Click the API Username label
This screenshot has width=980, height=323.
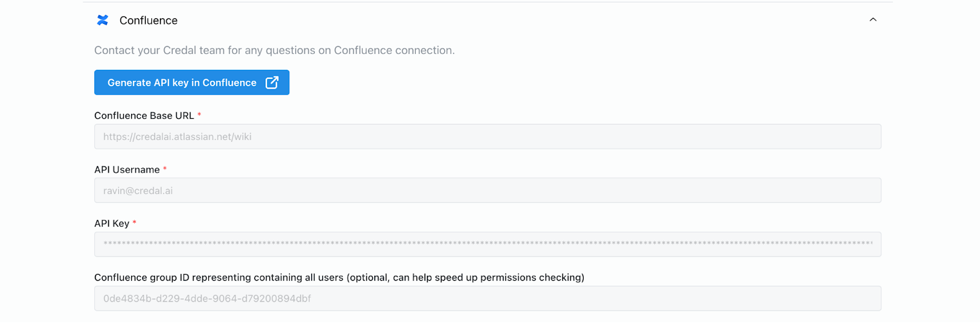pos(127,169)
